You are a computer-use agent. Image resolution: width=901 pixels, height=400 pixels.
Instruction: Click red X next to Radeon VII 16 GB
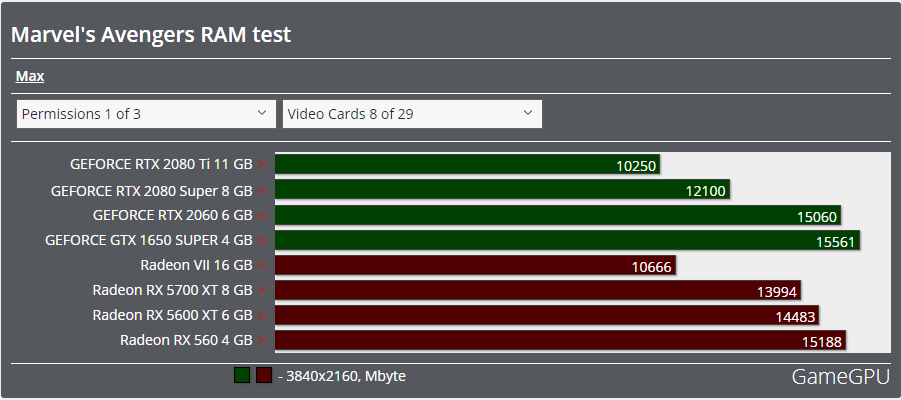(x=262, y=266)
